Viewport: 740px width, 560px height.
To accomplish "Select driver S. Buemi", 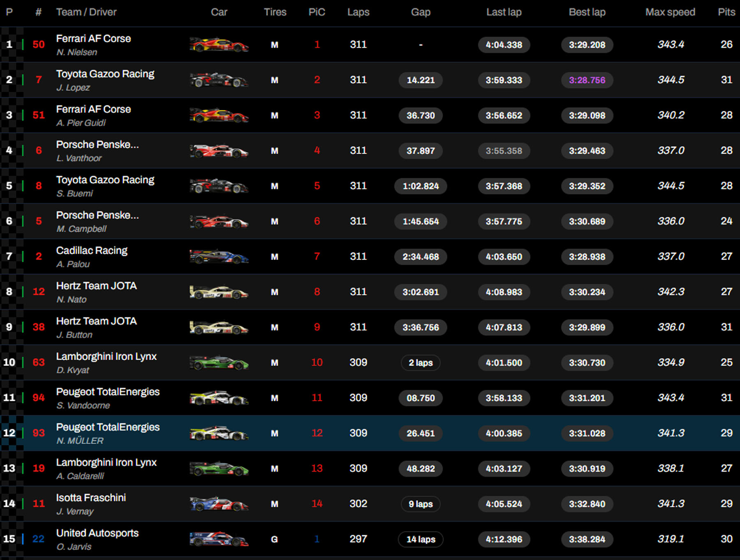I will [x=75, y=194].
